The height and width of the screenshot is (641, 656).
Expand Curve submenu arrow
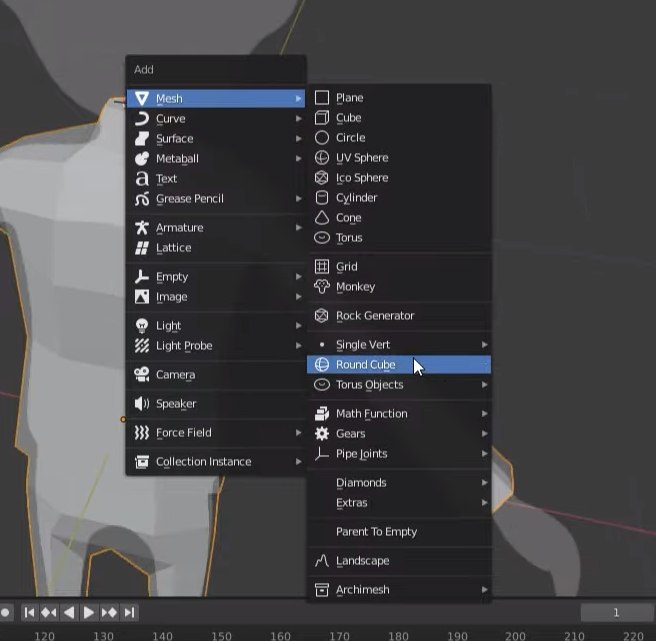[298, 118]
